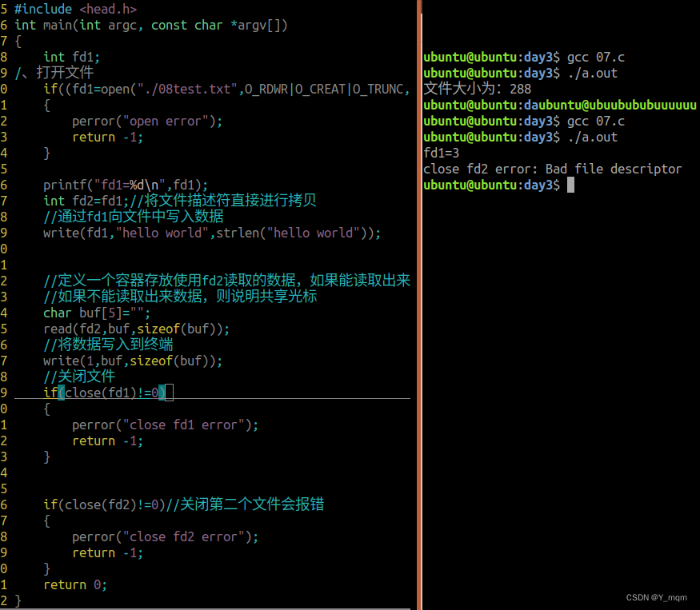Screen dimensions: 700x610
Task: Click the '打开文件' comment line
Action: pos(54,73)
